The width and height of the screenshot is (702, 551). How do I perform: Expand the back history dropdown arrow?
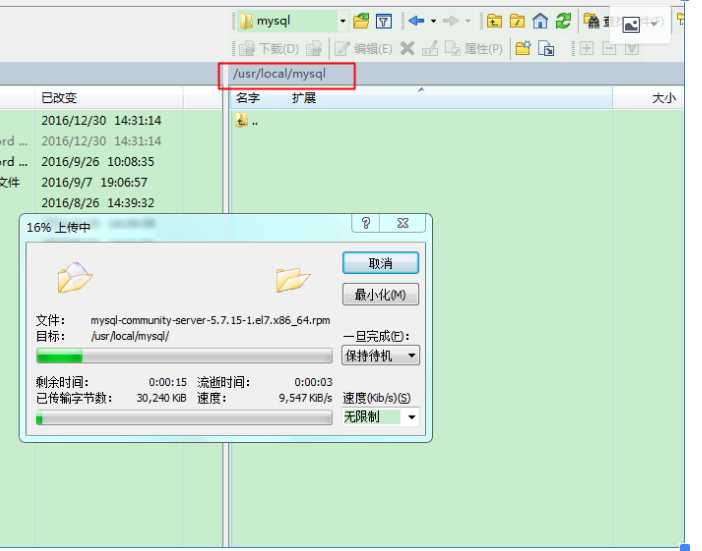pos(433,21)
